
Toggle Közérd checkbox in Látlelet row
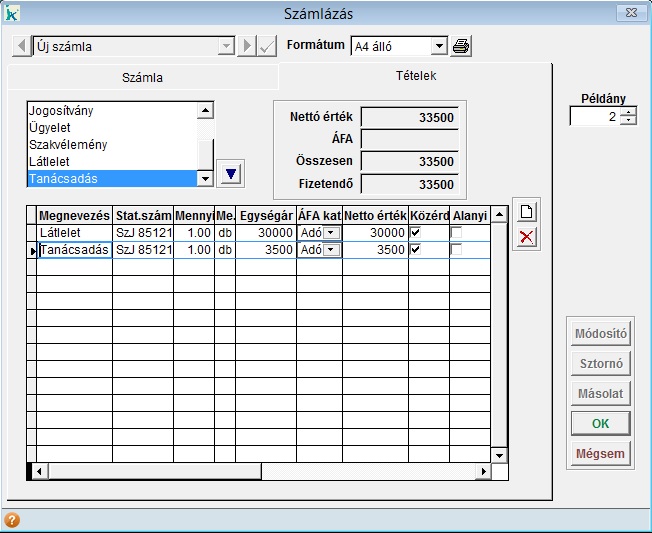click(x=416, y=232)
